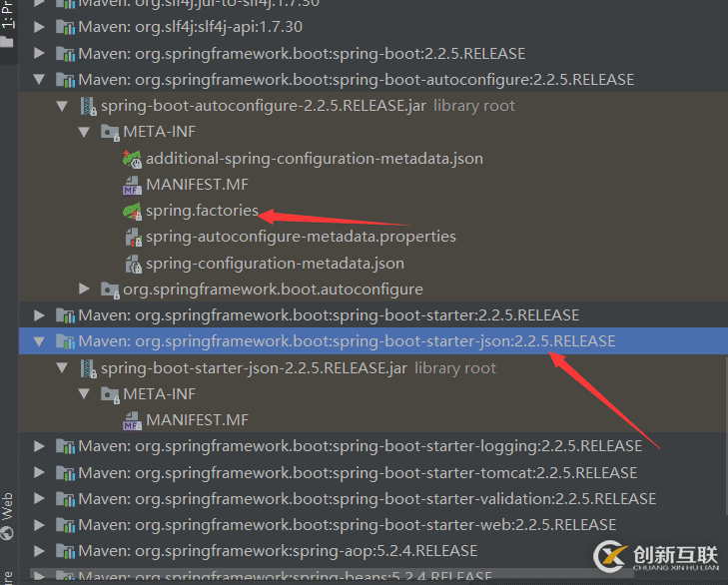Collapse the spring-boot-autoconfigure-2.2.5.RELEASE.jar node

[x=62, y=106]
